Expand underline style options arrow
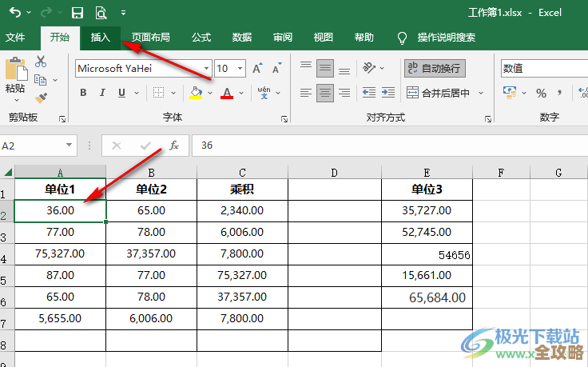The height and width of the screenshot is (367, 588). point(137,93)
